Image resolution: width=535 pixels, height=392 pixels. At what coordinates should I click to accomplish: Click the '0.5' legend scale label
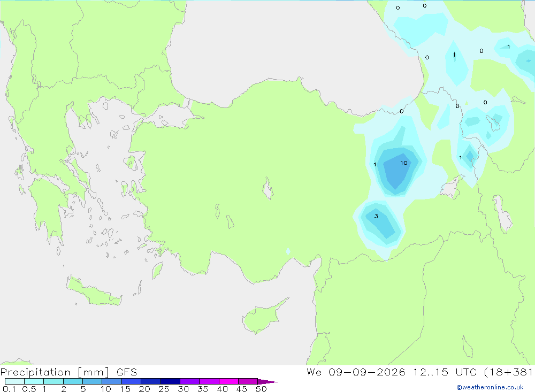29,389
